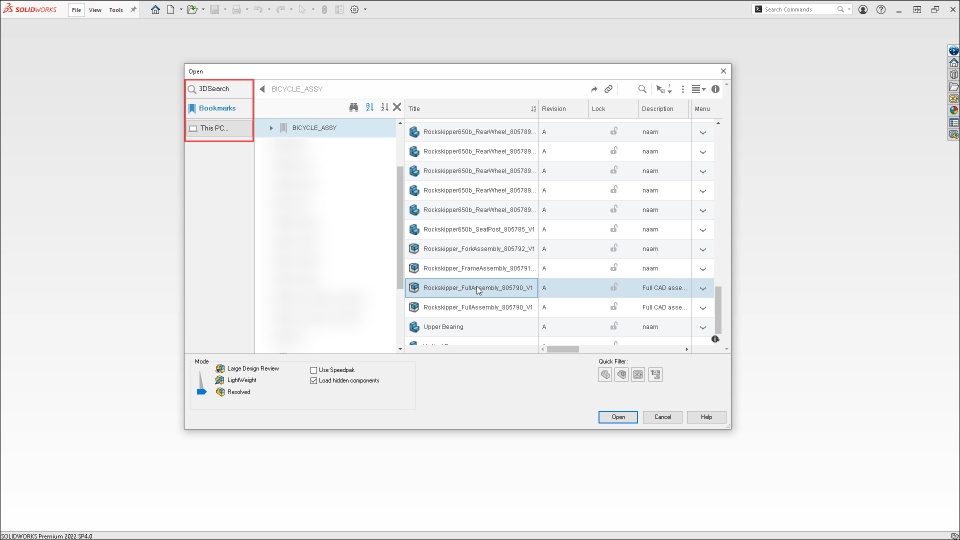The height and width of the screenshot is (540, 960).
Task: Open the list view options dropdown
Action: click(699, 89)
